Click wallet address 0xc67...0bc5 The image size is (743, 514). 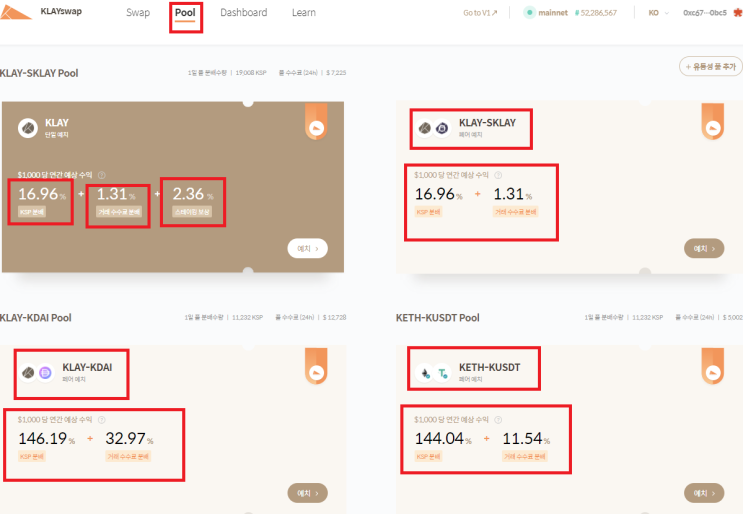(705, 13)
